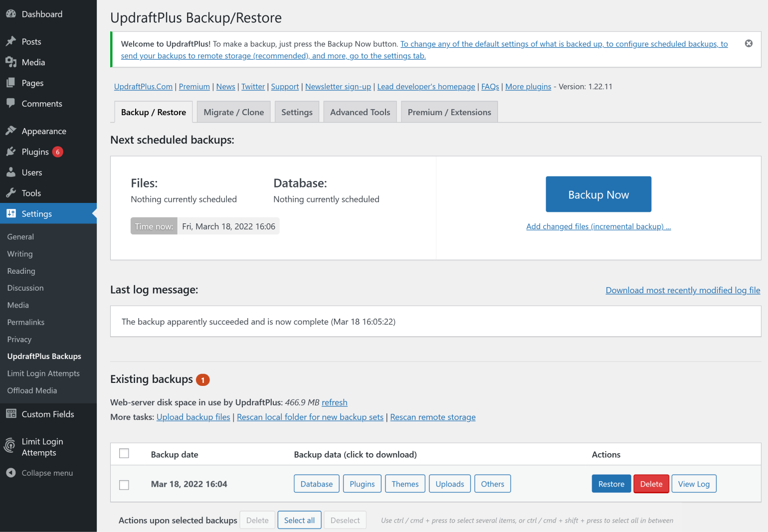The width and height of the screenshot is (768, 532).
Task: Open General settings submenu item
Action: point(20,237)
